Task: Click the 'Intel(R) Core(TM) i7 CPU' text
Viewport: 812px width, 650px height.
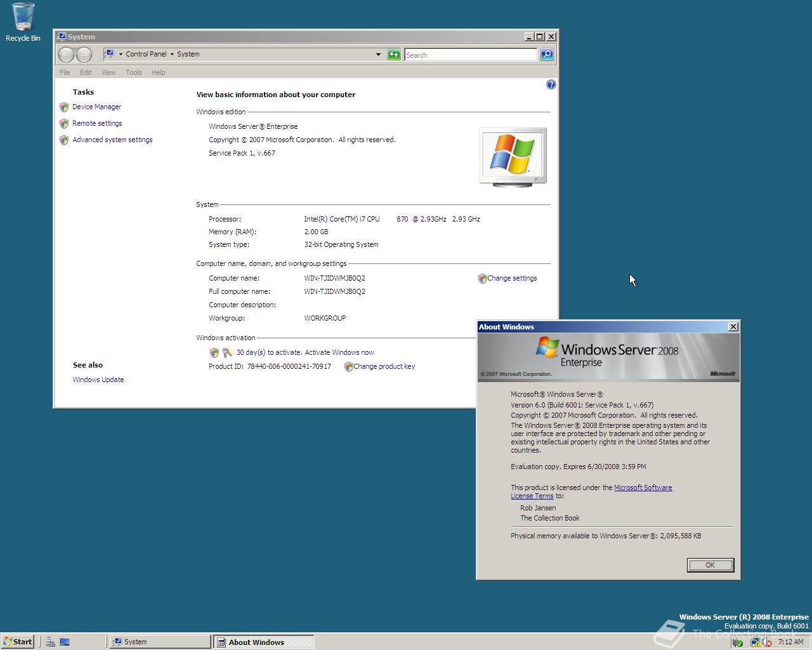Action: click(342, 220)
